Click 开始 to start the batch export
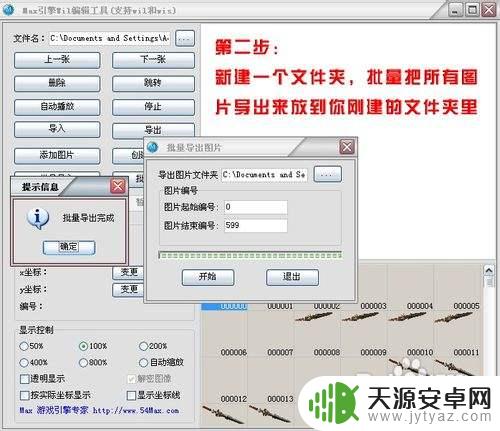 [x=208, y=277]
